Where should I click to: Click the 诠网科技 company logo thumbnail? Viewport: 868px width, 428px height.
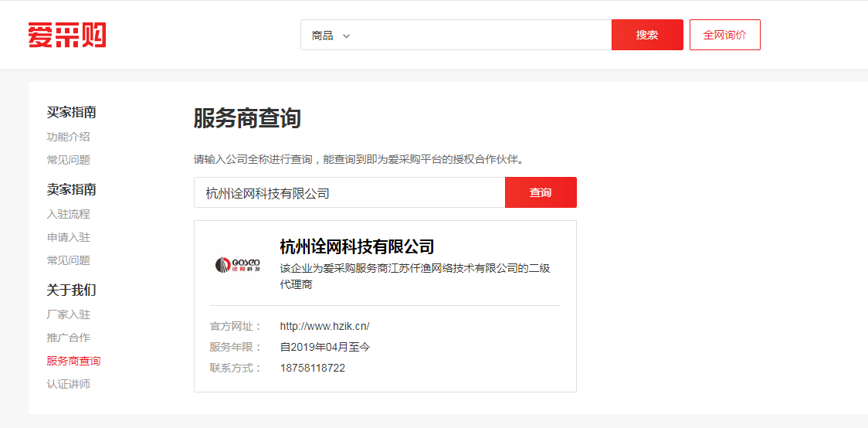tap(238, 265)
